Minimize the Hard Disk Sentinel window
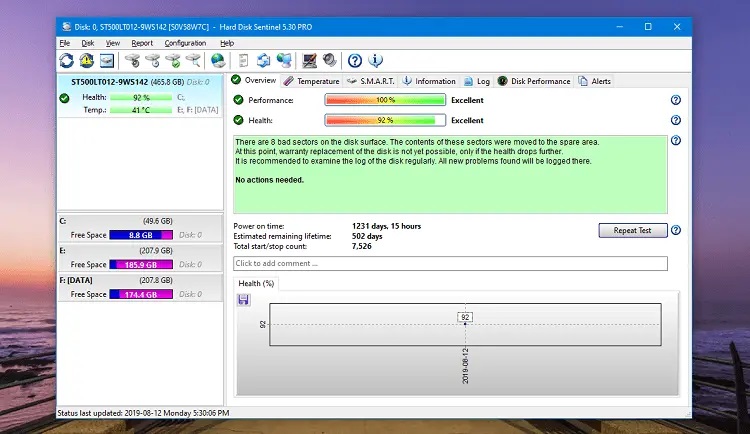The width and height of the screenshot is (750, 434). click(x=619, y=27)
